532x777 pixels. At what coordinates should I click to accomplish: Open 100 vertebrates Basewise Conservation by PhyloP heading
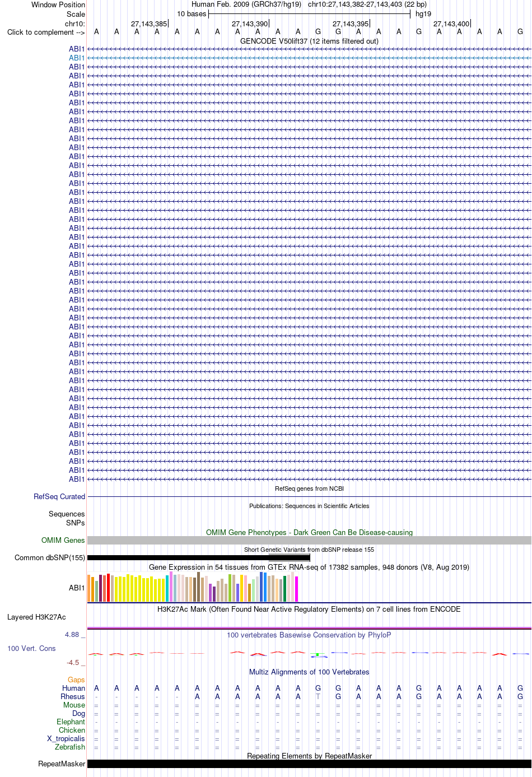[309, 635]
